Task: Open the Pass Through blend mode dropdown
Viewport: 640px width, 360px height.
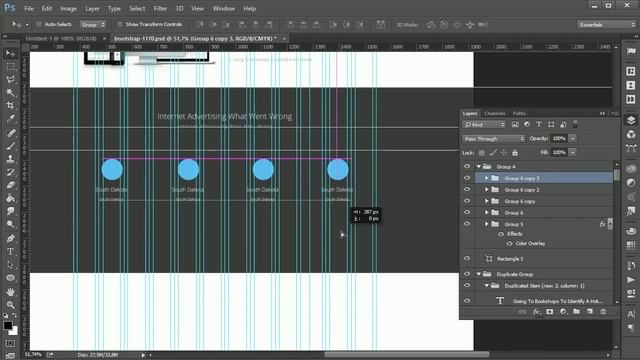Action: (493, 139)
